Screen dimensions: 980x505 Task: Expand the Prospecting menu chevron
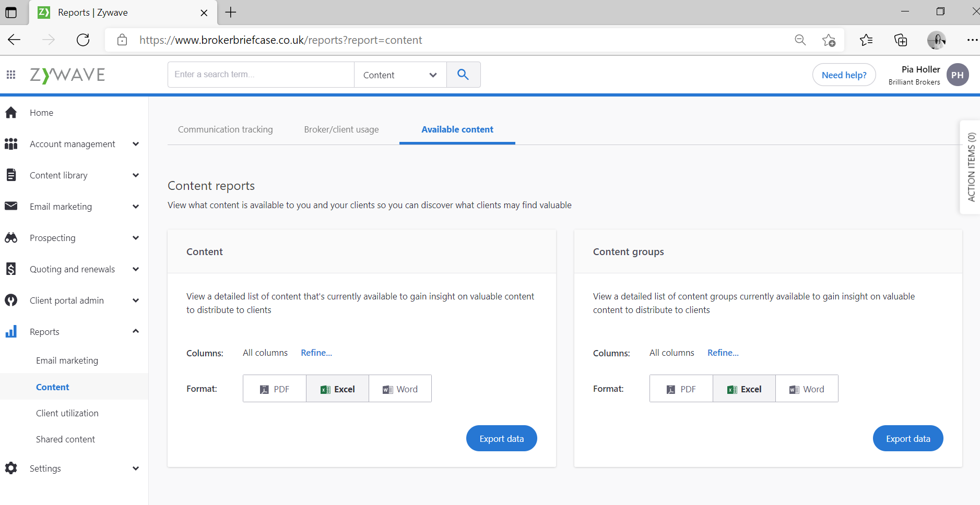136,237
